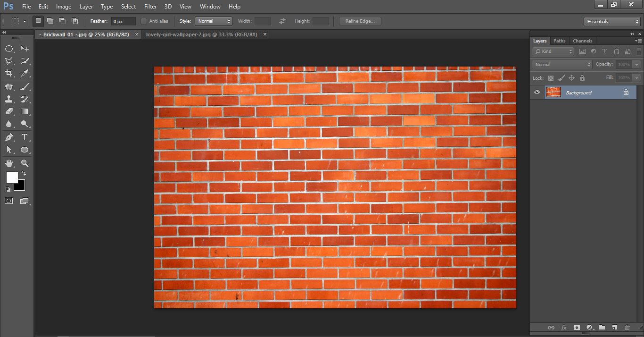Select the Lasso tool

pyautogui.click(x=9, y=60)
